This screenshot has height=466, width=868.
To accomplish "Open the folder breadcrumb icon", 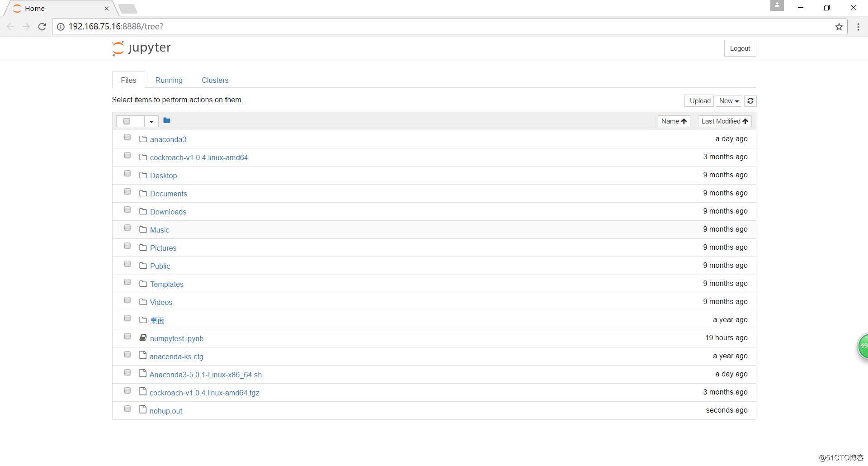I will [166, 120].
